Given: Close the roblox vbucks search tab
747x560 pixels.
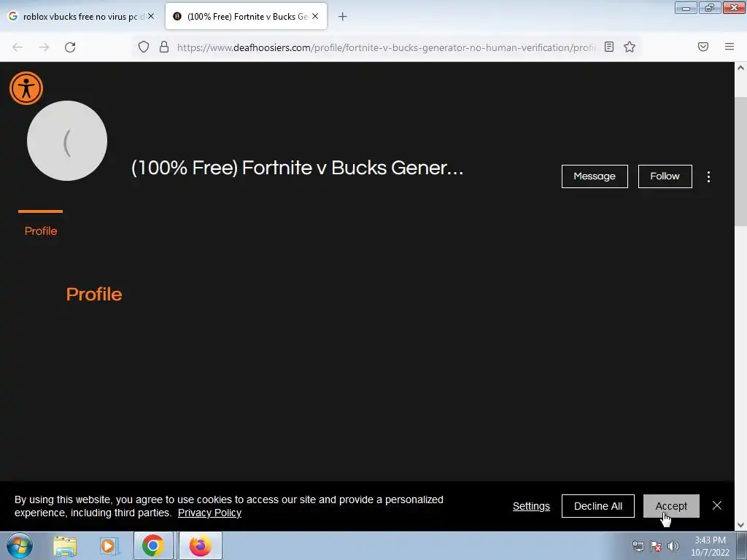Looking at the screenshot, I should (x=151, y=16).
